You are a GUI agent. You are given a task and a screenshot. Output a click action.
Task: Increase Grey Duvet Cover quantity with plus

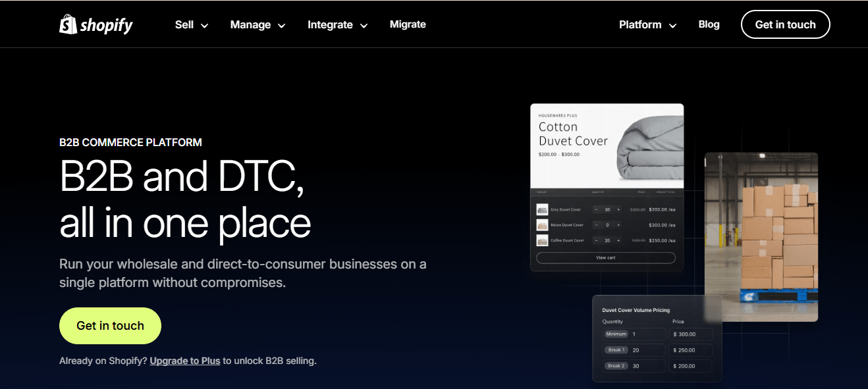(618, 209)
